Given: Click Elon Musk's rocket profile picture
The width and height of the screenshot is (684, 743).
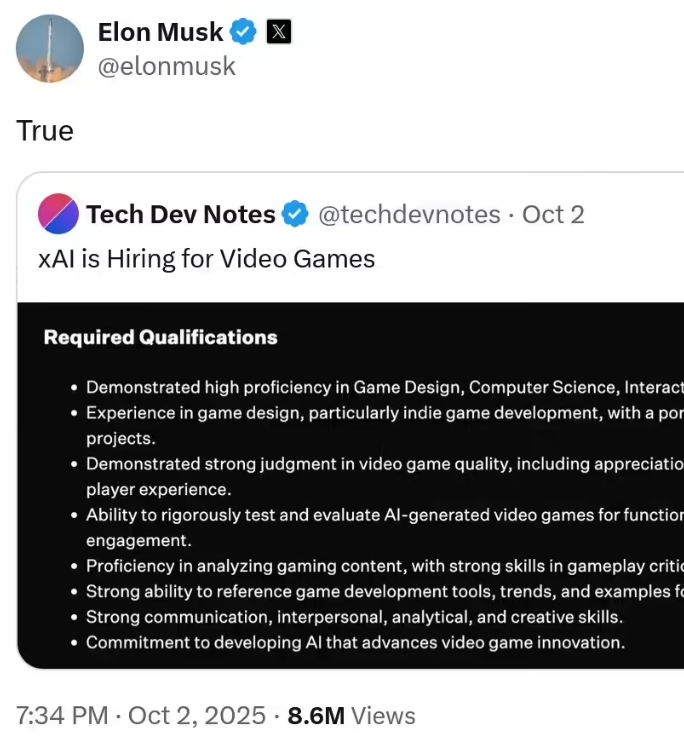Looking at the screenshot, I should point(50,48).
